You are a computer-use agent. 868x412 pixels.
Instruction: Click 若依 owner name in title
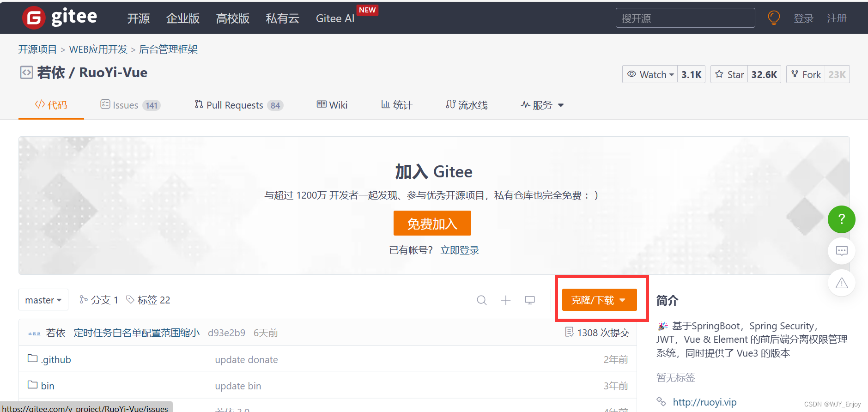click(51, 73)
